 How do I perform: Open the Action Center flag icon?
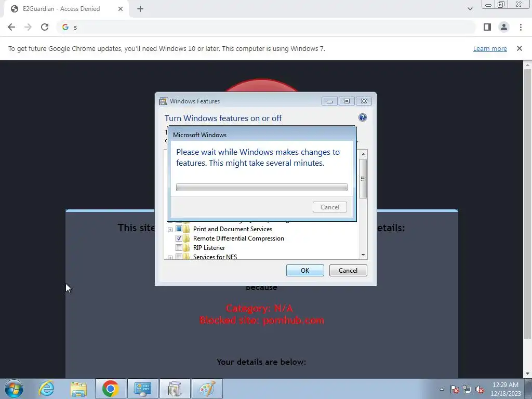454,389
